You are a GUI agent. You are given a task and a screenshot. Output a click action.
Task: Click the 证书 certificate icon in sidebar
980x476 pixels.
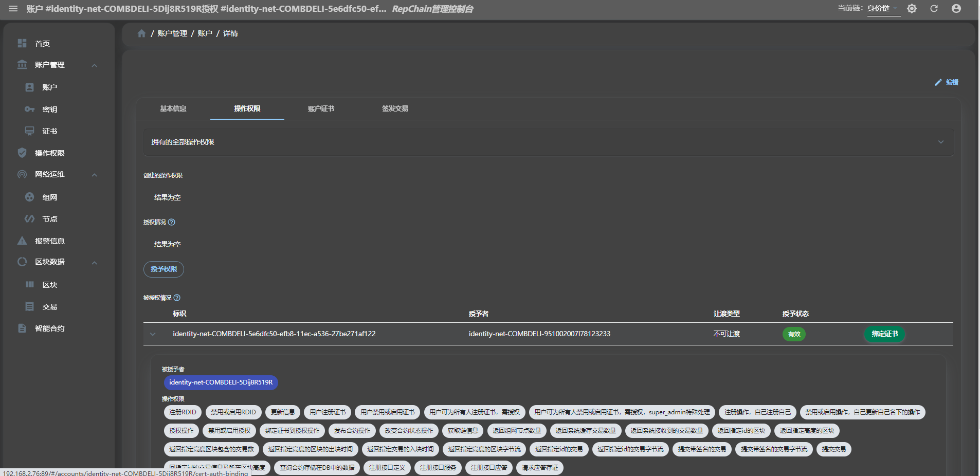[x=30, y=131]
